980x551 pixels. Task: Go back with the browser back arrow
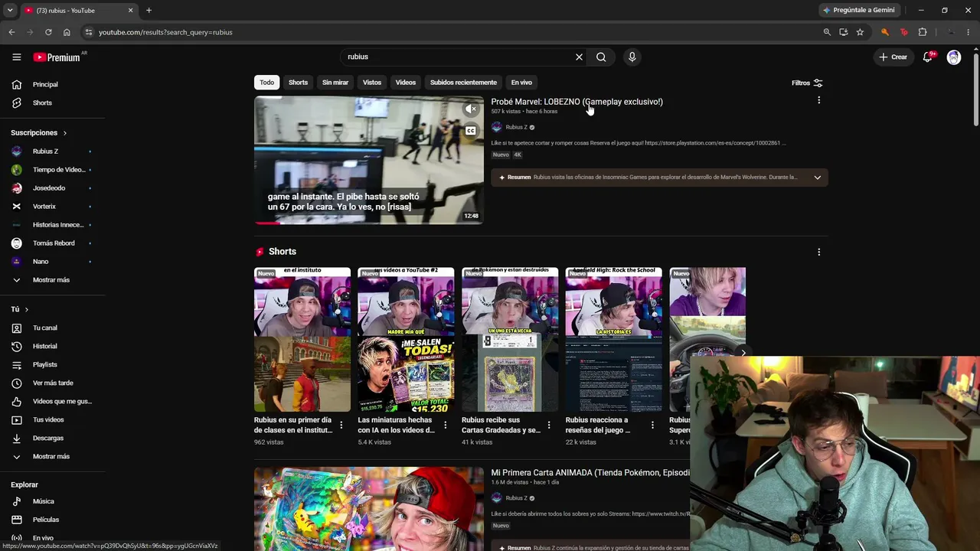coord(11,32)
